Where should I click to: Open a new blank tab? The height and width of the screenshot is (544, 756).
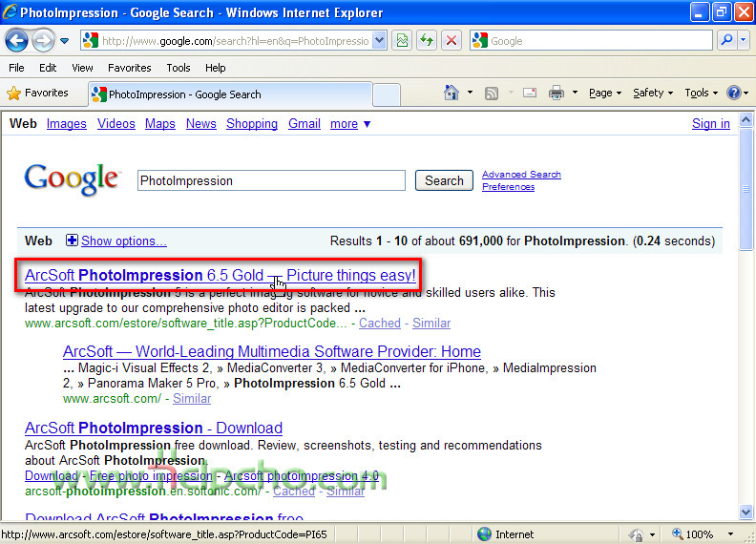387,94
